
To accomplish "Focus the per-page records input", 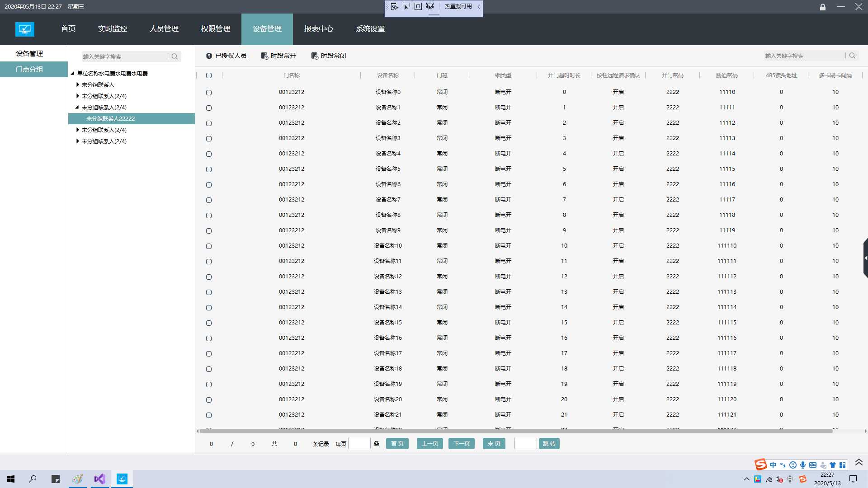I will click(359, 444).
